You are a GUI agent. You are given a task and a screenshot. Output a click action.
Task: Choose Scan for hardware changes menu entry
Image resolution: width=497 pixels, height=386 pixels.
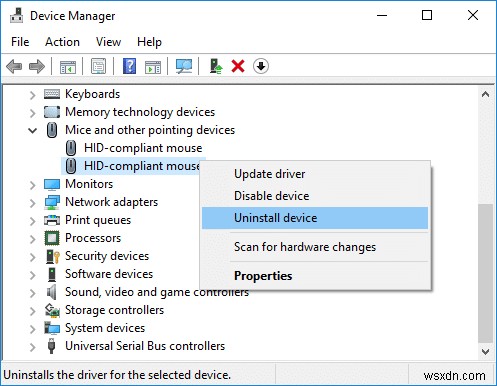point(315,247)
